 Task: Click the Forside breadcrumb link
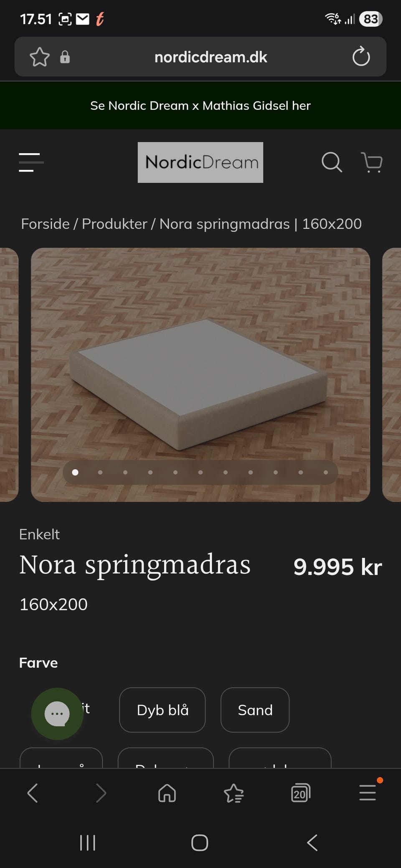click(x=45, y=224)
